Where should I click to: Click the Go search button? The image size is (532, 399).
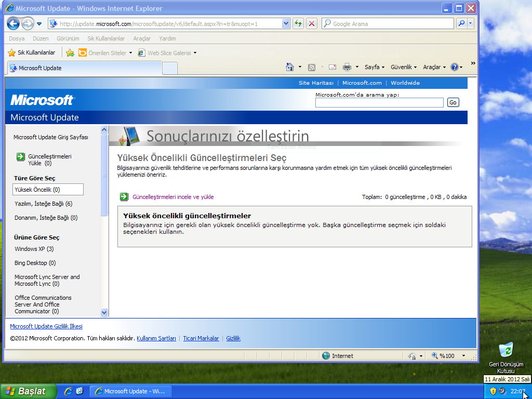453,102
